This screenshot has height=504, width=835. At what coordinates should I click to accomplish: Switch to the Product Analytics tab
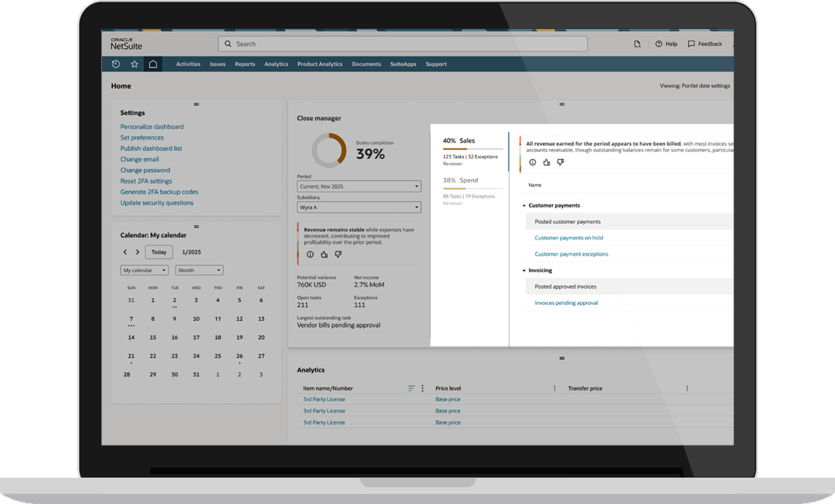320,64
